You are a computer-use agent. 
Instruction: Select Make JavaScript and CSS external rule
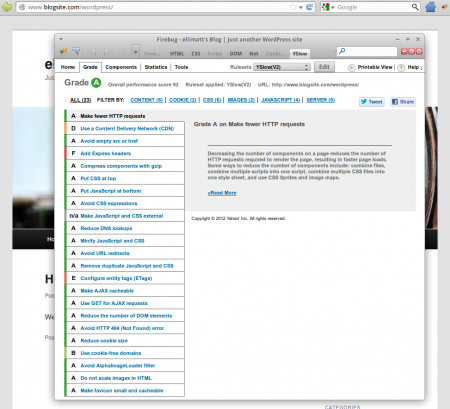pyautogui.click(x=124, y=216)
